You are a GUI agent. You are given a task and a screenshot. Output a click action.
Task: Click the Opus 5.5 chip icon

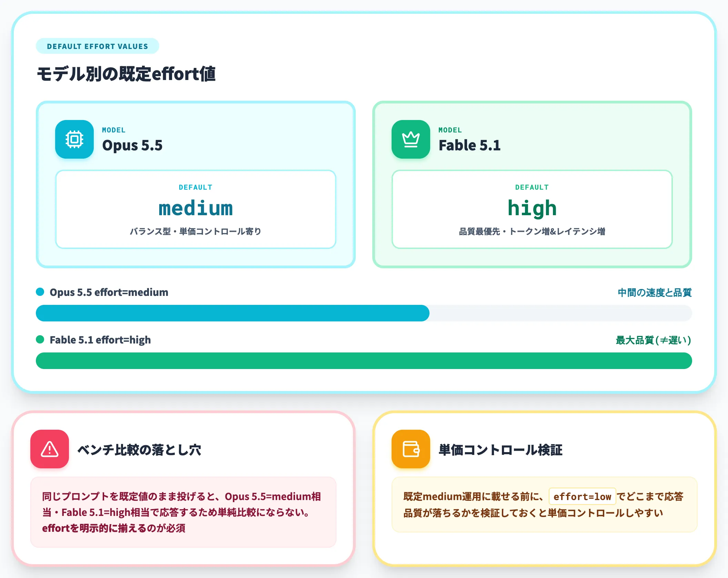[74, 139]
